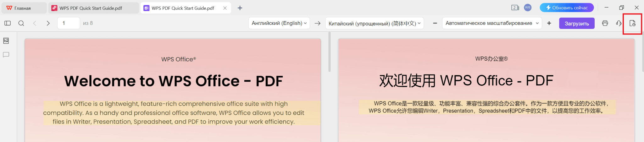Click the 'WPS办公室®' text on right page
Screen dimensions: 644x142
click(491, 59)
